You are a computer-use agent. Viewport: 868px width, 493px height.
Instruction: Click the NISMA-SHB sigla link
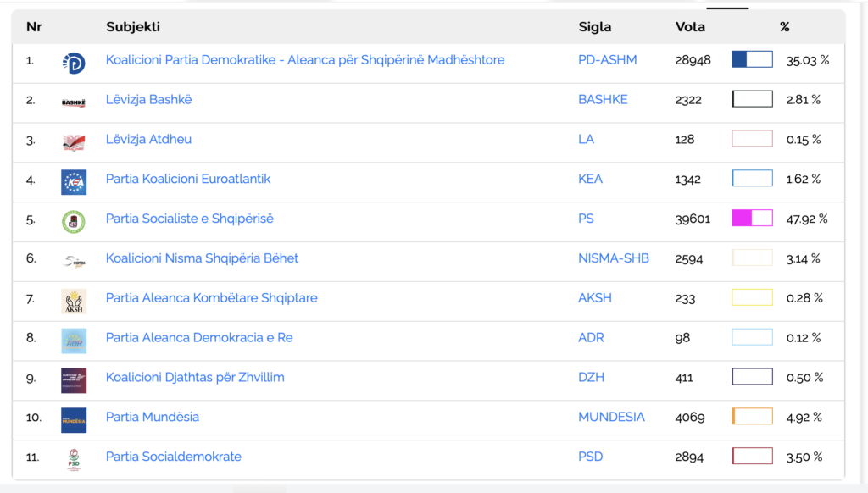coord(614,258)
